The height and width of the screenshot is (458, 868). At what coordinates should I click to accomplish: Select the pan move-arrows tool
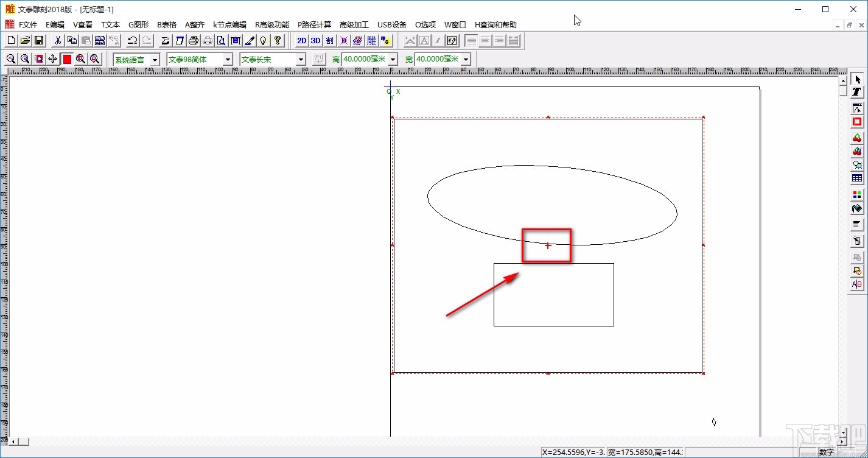[53, 59]
